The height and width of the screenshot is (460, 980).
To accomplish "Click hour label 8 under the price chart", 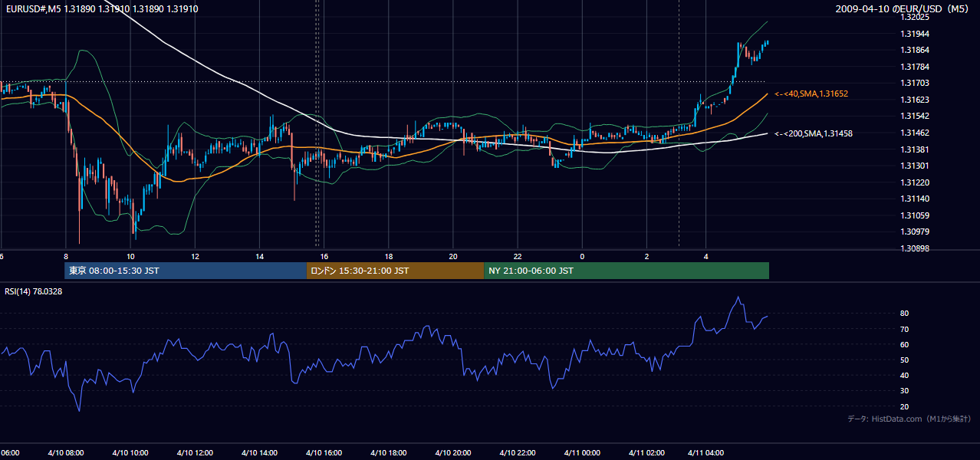I will point(66,256).
